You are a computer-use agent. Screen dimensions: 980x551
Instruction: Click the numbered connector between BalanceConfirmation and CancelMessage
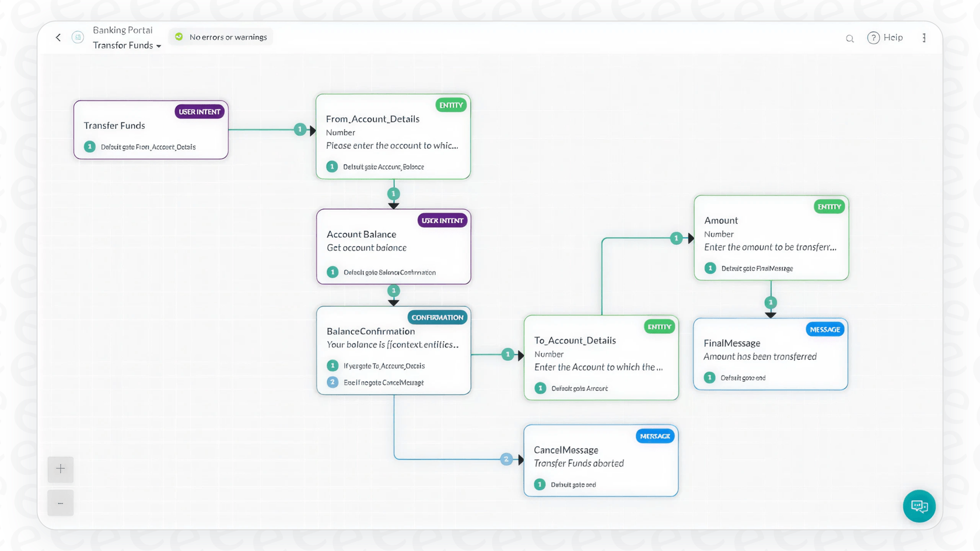tap(506, 459)
